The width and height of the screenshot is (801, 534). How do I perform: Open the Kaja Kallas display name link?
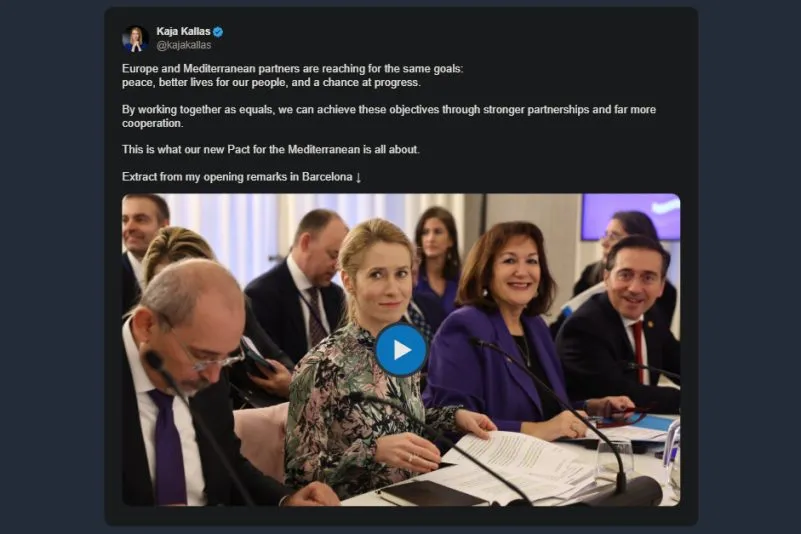pos(183,32)
